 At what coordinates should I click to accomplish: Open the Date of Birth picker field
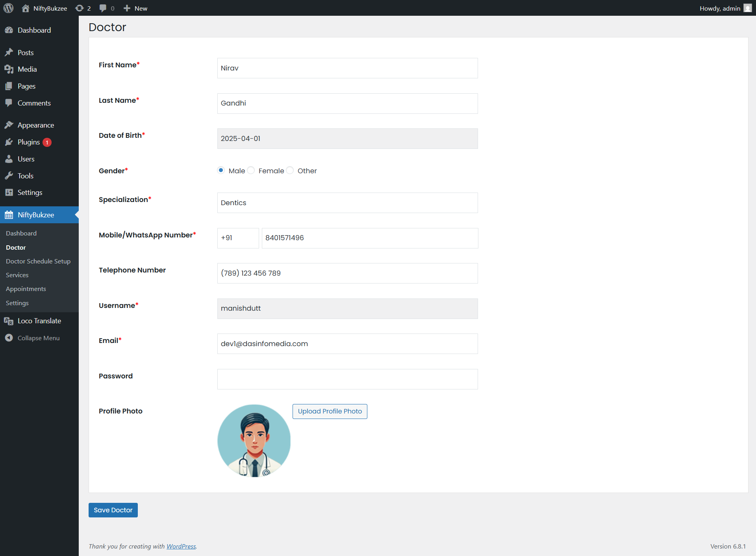tap(347, 139)
